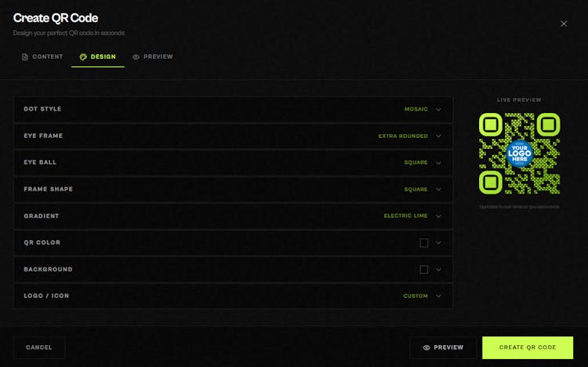Select the Design tab

[x=98, y=56]
